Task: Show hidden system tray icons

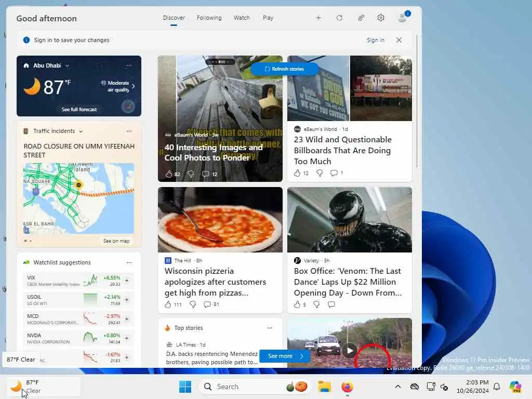Action: (398, 387)
